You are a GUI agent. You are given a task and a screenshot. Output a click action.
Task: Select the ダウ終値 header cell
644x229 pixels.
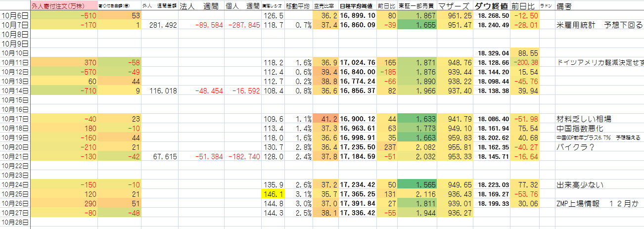point(491,6)
